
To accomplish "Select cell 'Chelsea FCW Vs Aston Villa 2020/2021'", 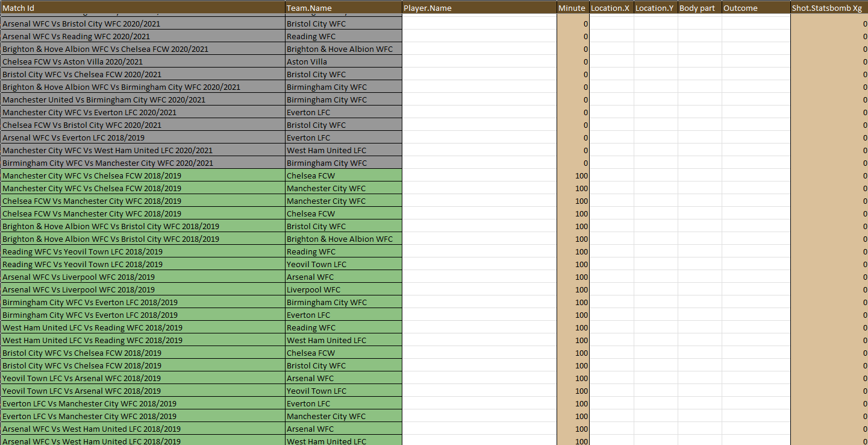I will pyautogui.click(x=143, y=62).
